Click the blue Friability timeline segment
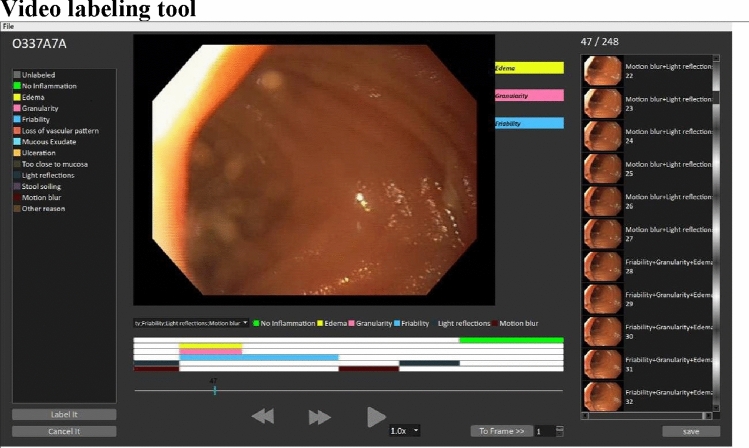 (259, 357)
